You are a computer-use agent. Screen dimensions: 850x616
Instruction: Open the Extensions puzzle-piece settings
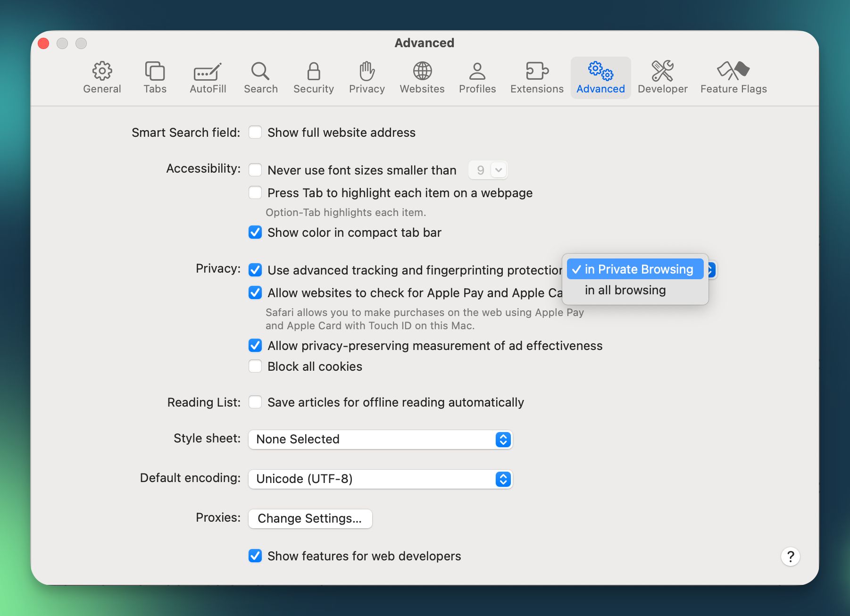click(536, 77)
